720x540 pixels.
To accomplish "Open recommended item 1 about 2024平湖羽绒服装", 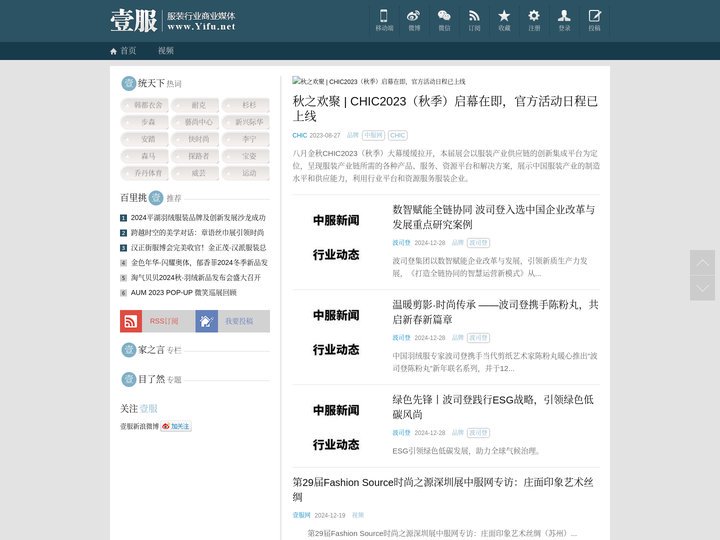I will click(x=198, y=218).
